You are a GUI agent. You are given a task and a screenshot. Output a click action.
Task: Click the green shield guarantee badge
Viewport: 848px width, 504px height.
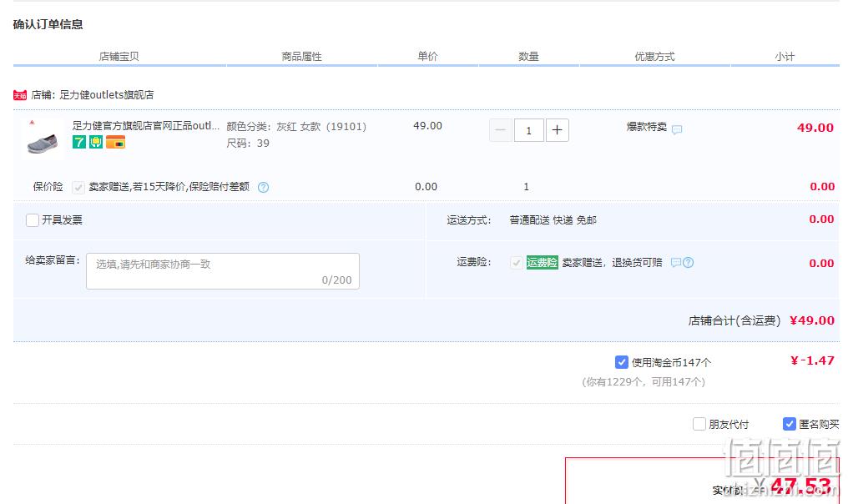click(x=96, y=142)
